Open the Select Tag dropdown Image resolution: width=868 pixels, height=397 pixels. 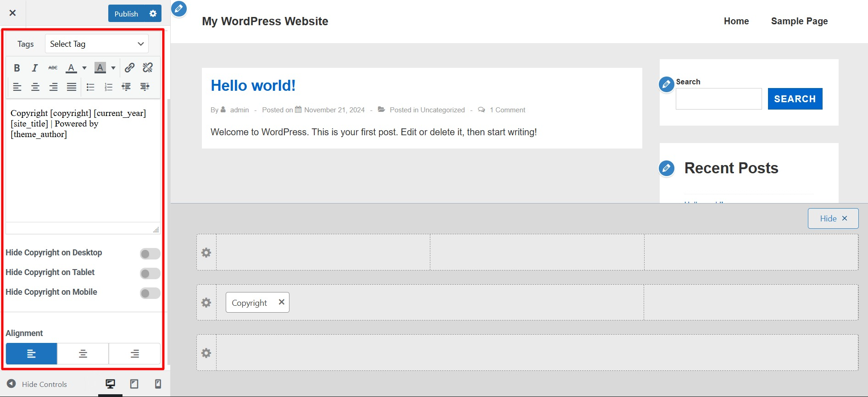[97, 44]
